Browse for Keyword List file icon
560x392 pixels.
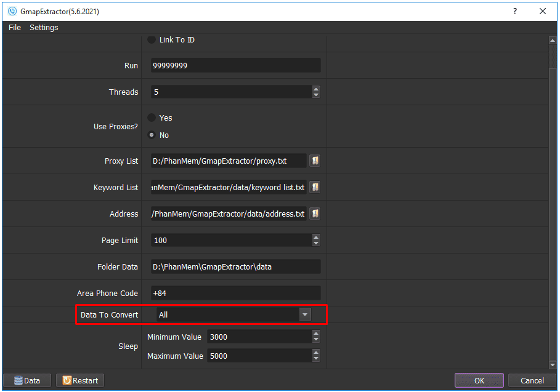click(x=315, y=187)
